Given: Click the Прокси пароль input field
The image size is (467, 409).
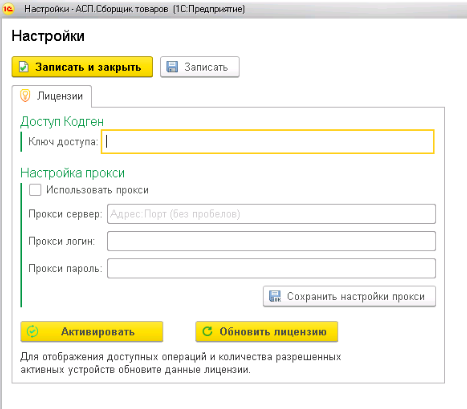Looking at the screenshot, I should (x=271, y=268).
